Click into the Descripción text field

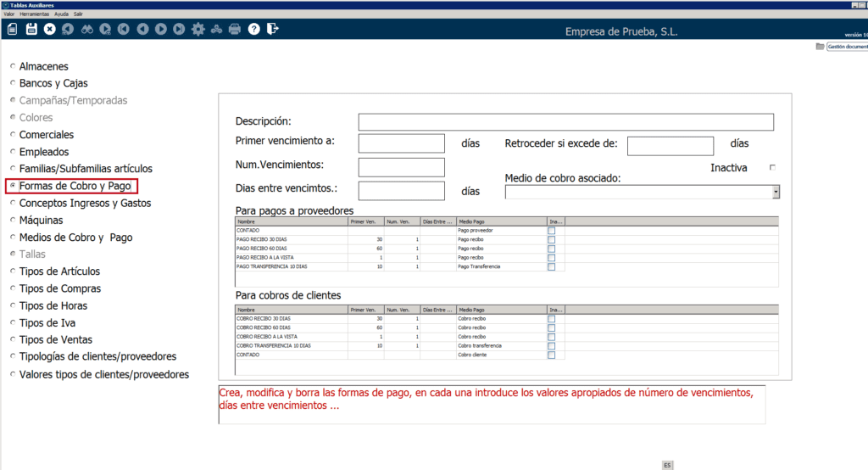coord(565,122)
